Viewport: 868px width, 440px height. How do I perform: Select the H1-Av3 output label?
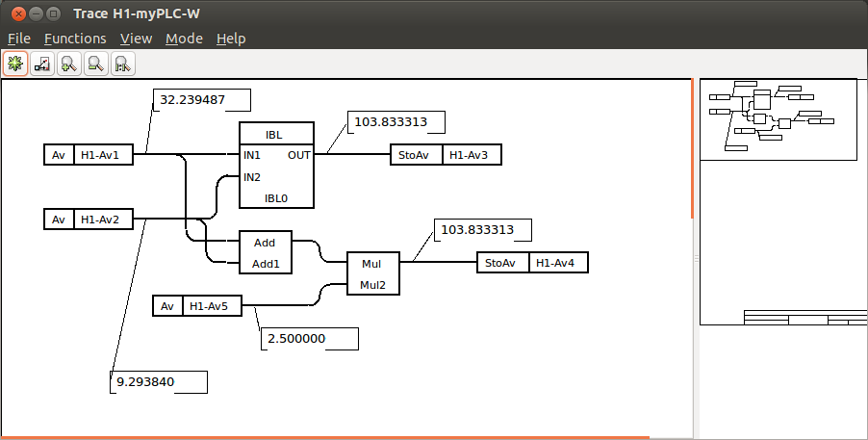tap(472, 155)
